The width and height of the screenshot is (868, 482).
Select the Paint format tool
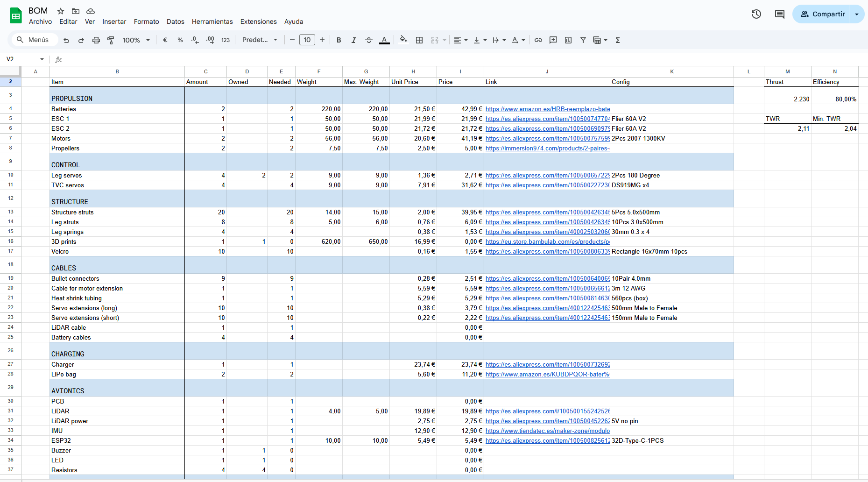click(111, 40)
